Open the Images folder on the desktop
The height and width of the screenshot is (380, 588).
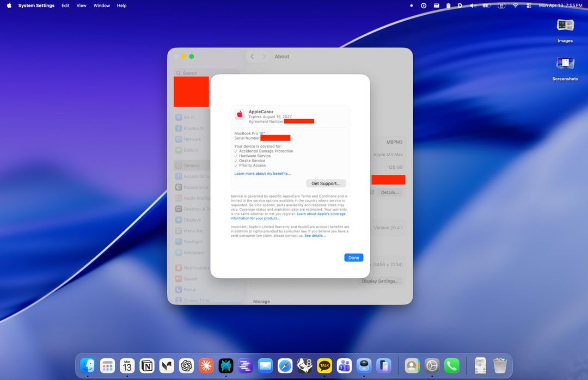click(565, 30)
